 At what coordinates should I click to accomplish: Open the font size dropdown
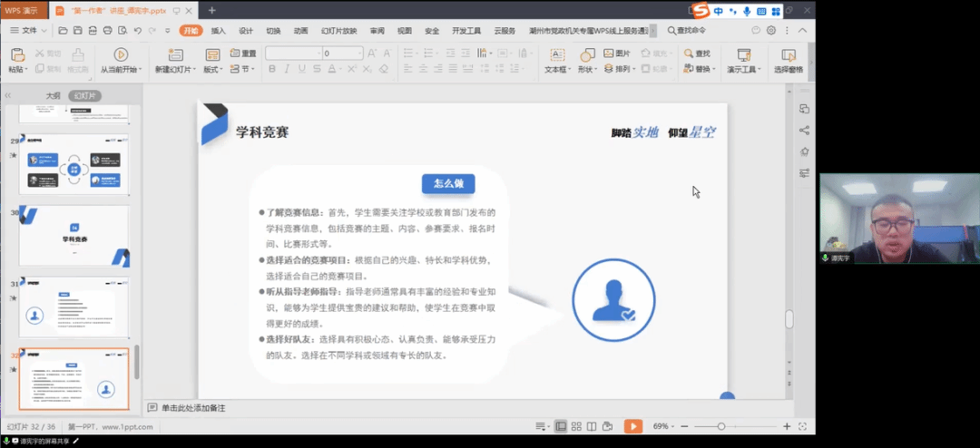click(x=358, y=54)
